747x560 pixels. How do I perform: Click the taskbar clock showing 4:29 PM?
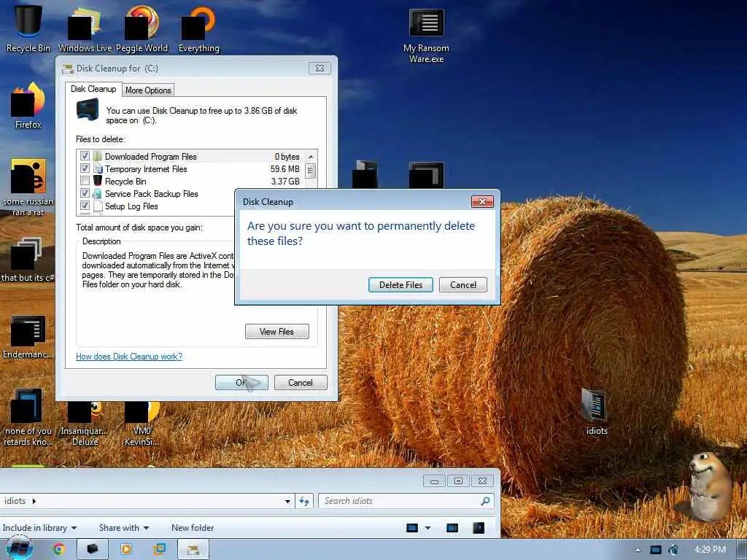pos(710,550)
